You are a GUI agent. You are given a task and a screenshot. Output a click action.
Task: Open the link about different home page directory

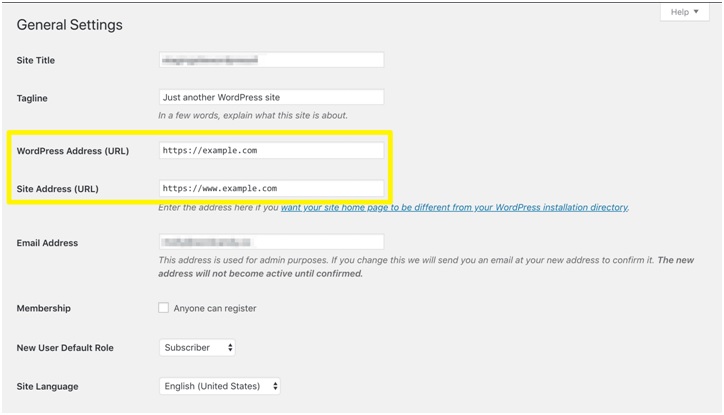454,208
